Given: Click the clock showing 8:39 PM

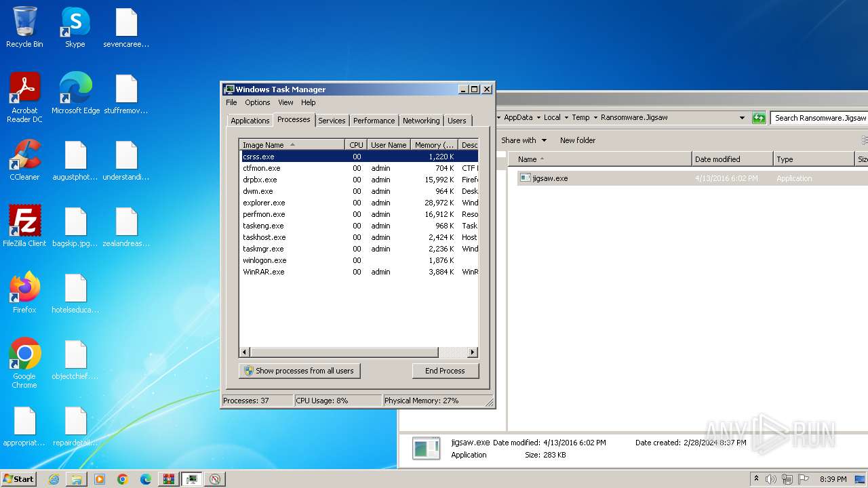Looking at the screenshot, I should pyautogui.click(x=833, y=479).
